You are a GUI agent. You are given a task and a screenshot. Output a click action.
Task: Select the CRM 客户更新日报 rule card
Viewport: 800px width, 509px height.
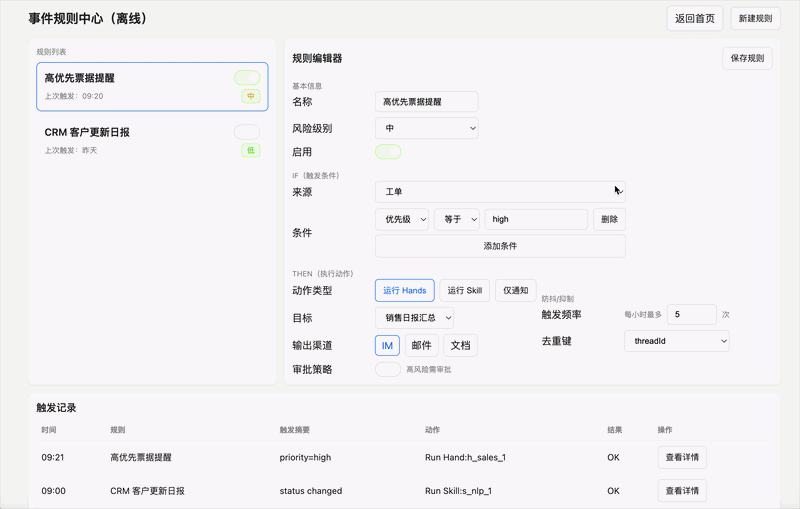(x=152, y=141)
